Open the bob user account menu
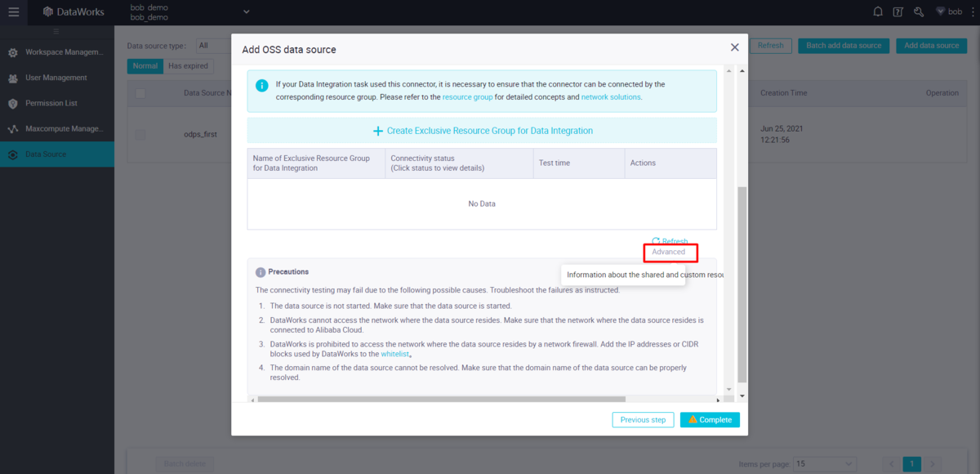Screen dimensions: 980x474 (x=948, y=11)
